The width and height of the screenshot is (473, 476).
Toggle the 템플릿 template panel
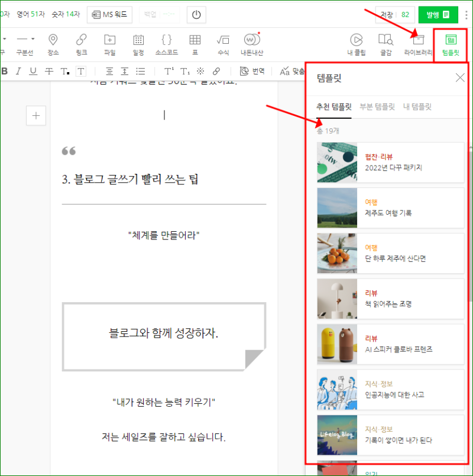click(451, 44)
